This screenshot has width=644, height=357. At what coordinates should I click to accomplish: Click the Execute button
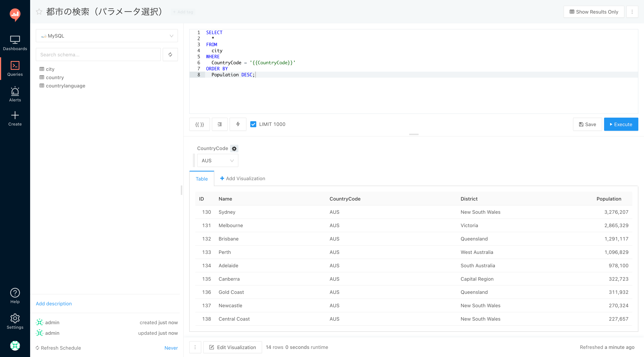[x=621, y=124]
